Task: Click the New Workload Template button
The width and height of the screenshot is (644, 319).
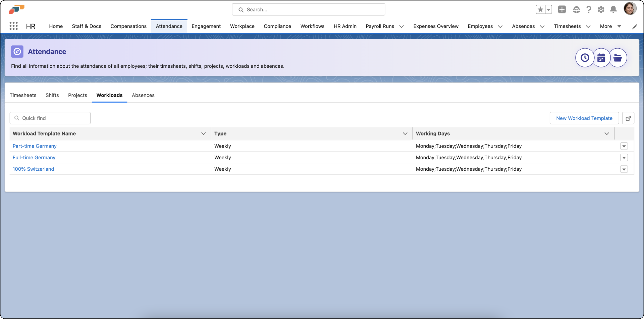Action: tap(584, 118)
